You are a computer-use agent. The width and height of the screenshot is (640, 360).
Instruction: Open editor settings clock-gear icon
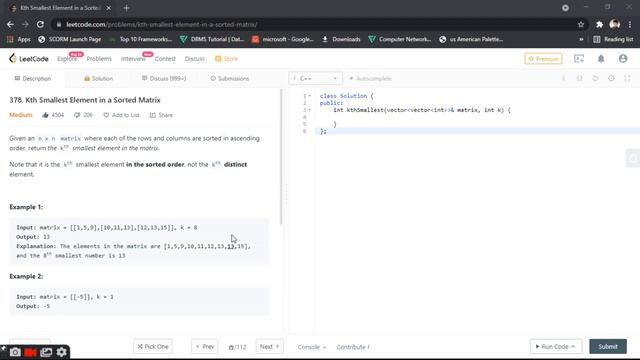pyautogui.click(x=611, y=78)
